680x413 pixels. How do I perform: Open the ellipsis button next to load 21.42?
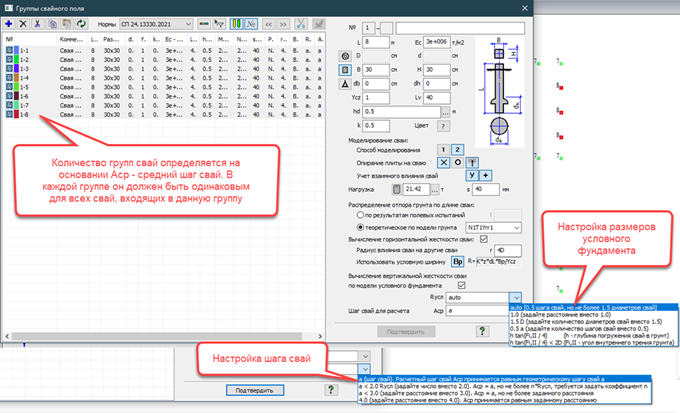435,190
